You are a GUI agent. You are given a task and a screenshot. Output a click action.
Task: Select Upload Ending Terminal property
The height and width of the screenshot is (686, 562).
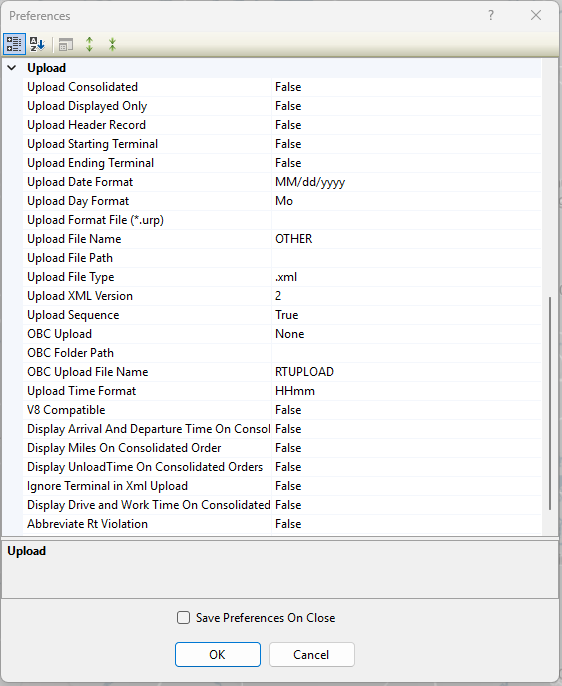tap(282, 163)
